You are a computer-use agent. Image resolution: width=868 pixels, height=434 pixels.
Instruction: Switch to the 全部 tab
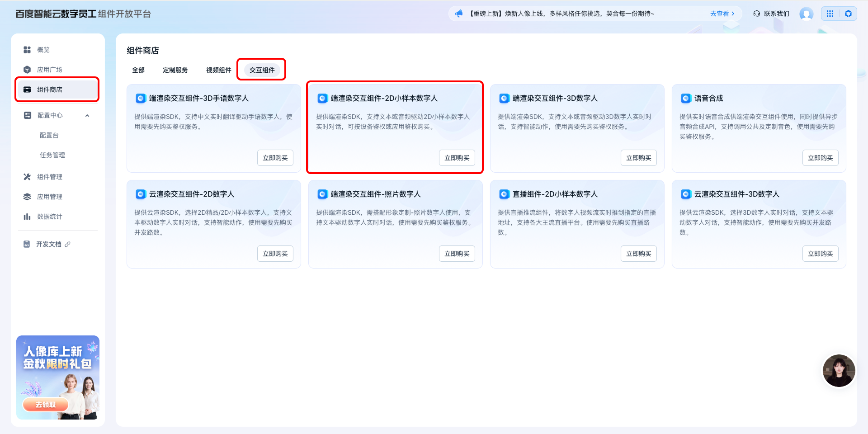click(x=138, y=70)
